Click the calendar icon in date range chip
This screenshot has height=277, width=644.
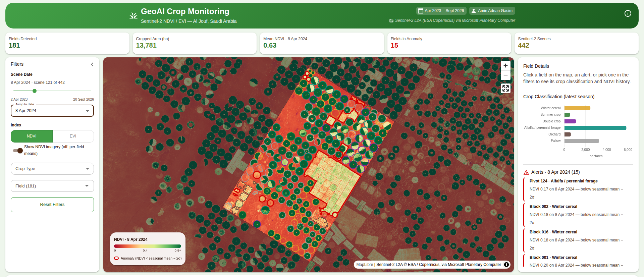tap(420, 11)
